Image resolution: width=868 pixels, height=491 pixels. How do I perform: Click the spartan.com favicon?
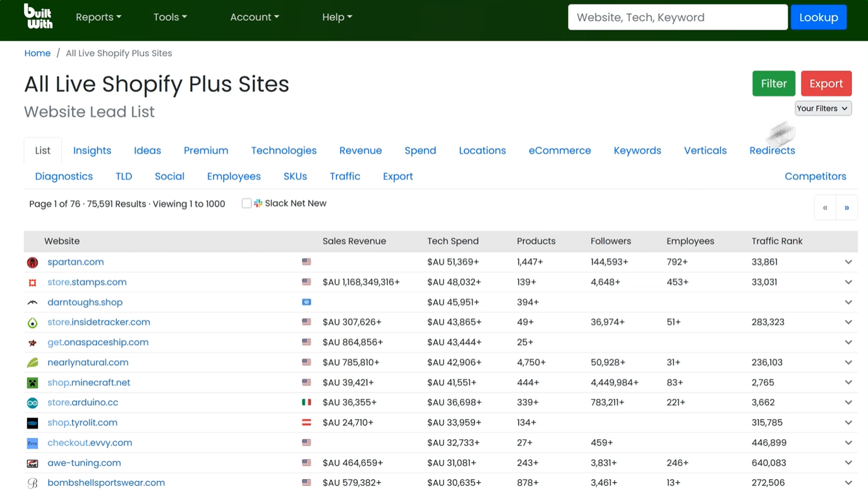tap(32, 262)
